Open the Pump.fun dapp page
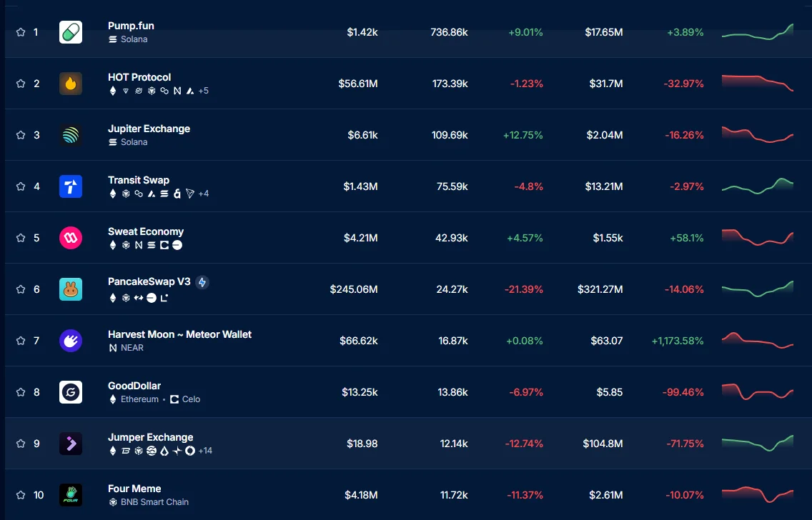The image size is (812, 520). 131,26
